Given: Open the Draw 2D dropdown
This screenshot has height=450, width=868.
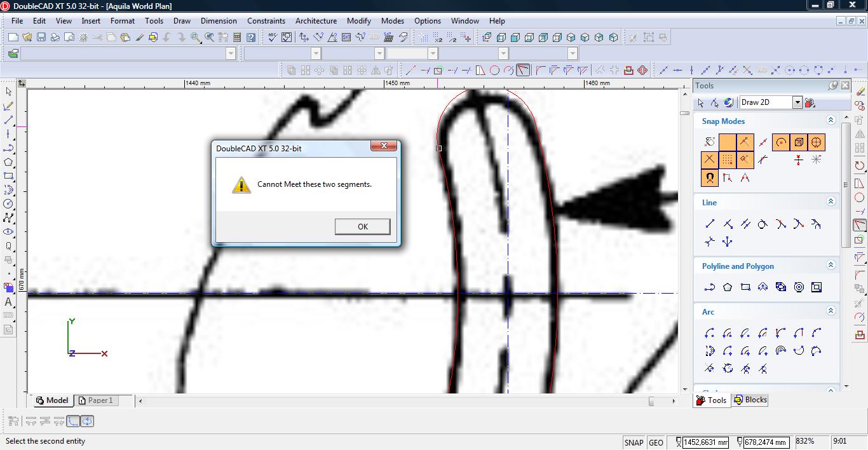Looking at the screenshot, I should [797, 102].
